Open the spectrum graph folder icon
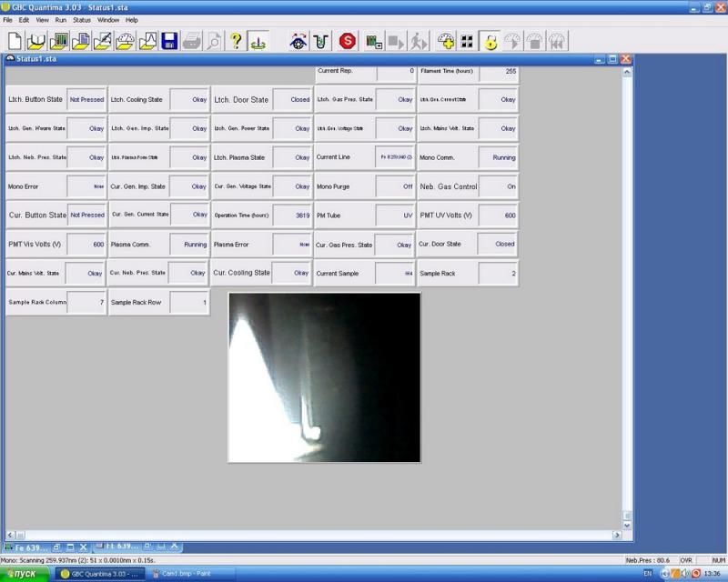Viewport: 728px width, 582px height. 147,41
